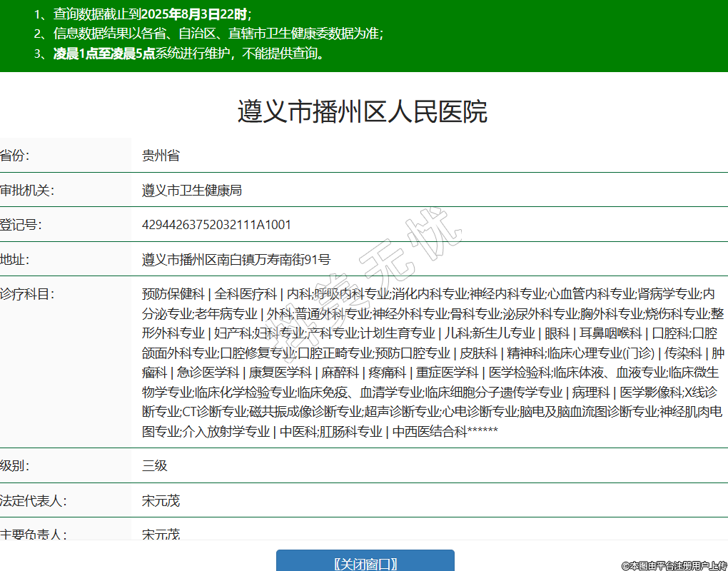Click the 诊疗科目 row label

click(27, 293)
